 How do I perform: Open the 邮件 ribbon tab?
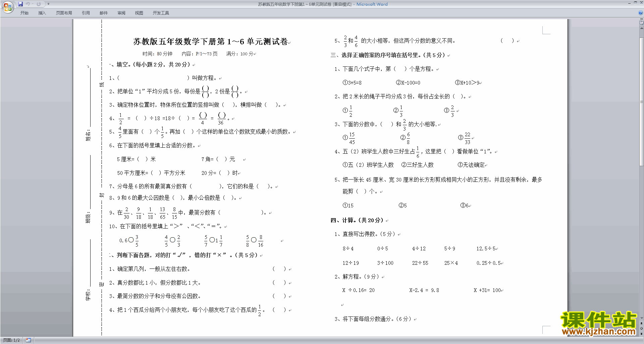tap(104, 13)
